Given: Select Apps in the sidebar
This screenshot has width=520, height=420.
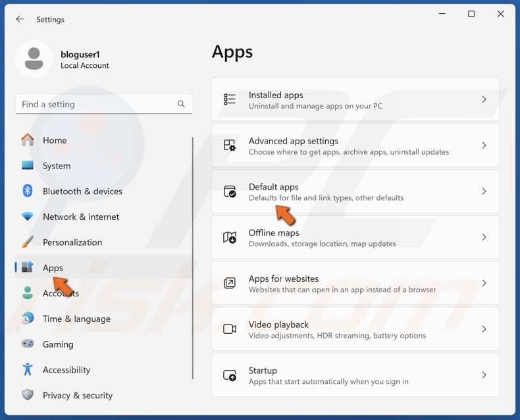Looking at the screenshot, I should click(x=103, y=267).
